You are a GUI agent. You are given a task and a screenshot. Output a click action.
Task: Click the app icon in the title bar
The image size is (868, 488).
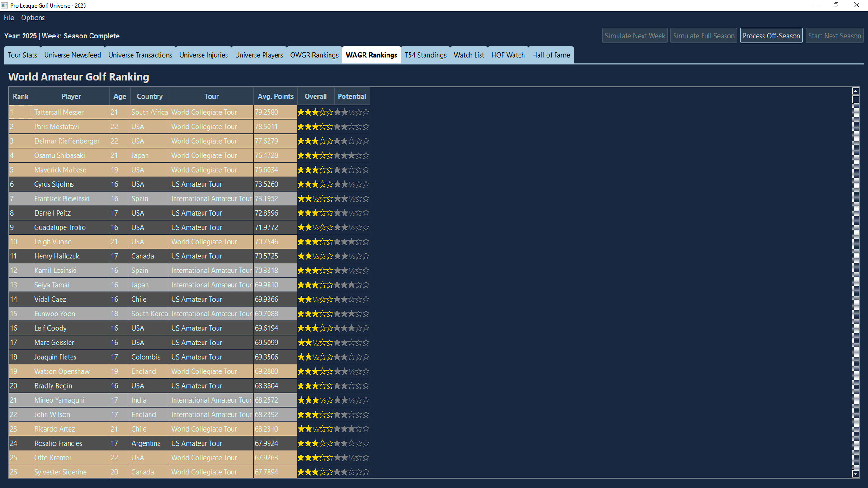tap(5, 5)
